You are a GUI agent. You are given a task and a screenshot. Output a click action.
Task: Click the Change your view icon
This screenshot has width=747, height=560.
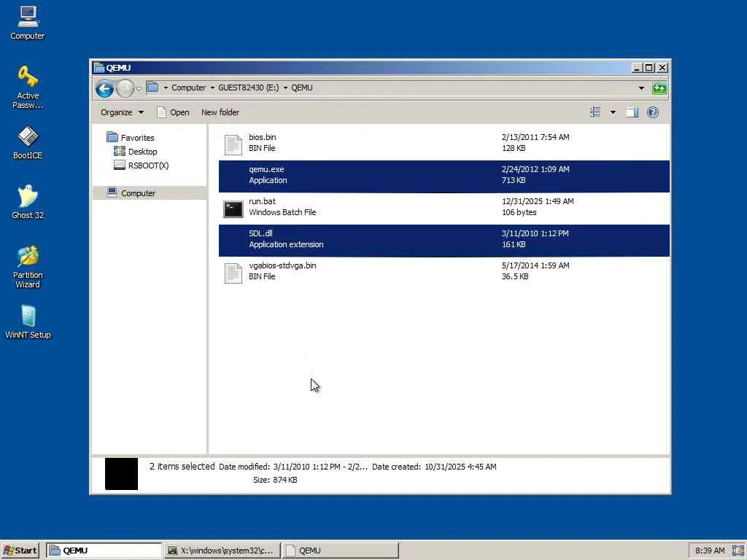595,112
